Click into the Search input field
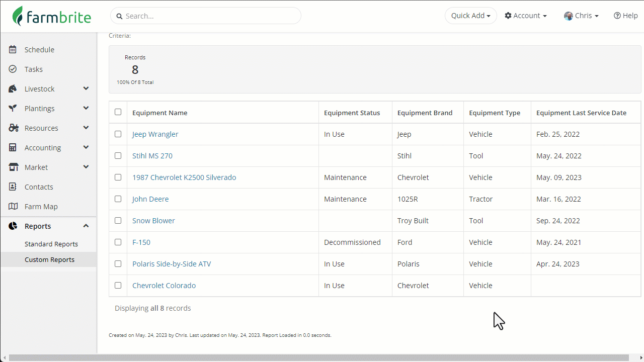Screen dimensions: 644x362 [206, 16]
